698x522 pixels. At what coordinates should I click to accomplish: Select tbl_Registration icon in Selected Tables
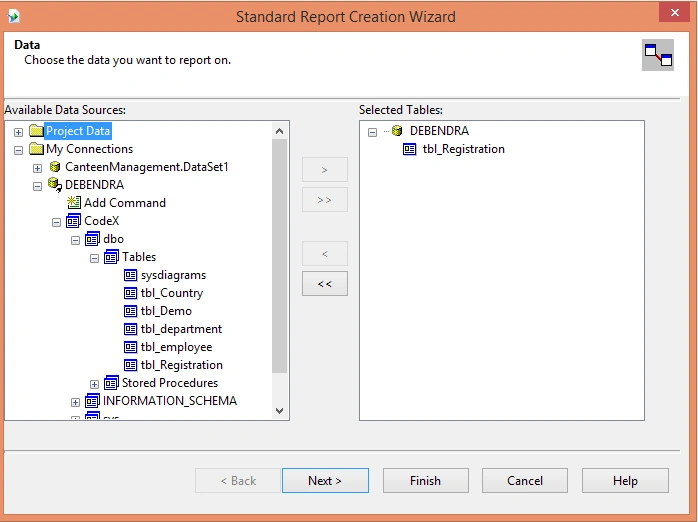pos(410,149)
